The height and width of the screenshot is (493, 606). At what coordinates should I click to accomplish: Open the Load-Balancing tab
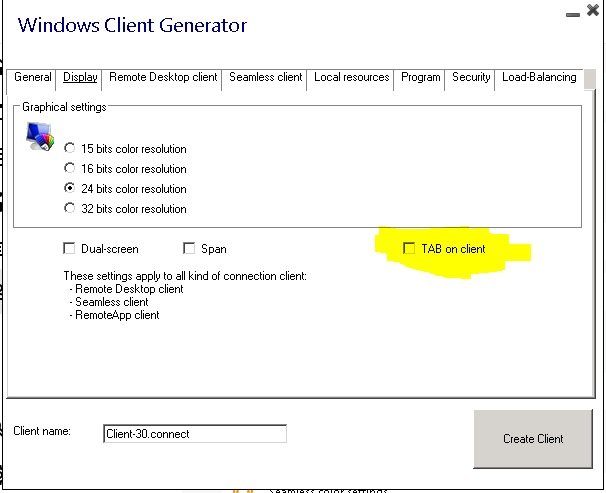[x=538, y=78]
